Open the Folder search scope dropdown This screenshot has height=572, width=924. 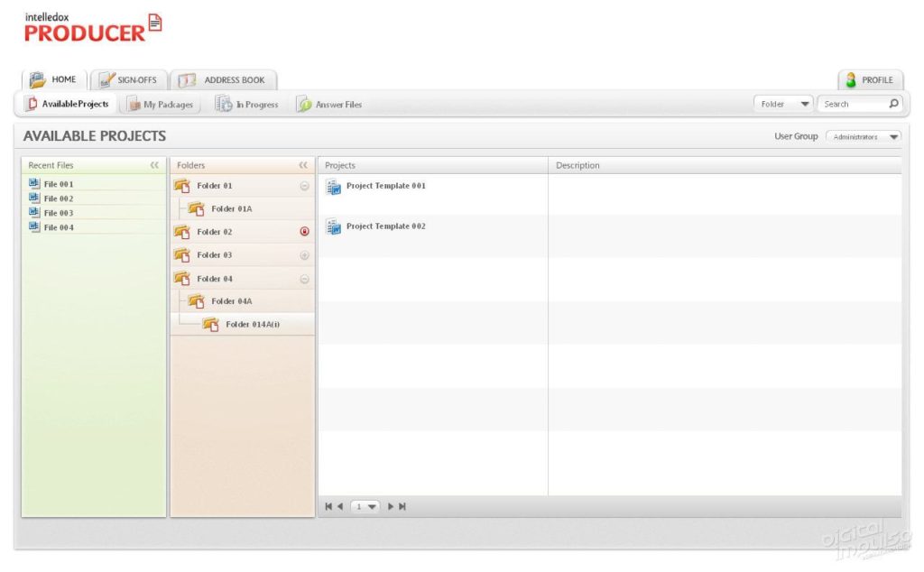pyautogui.click(x=783, y=104)
